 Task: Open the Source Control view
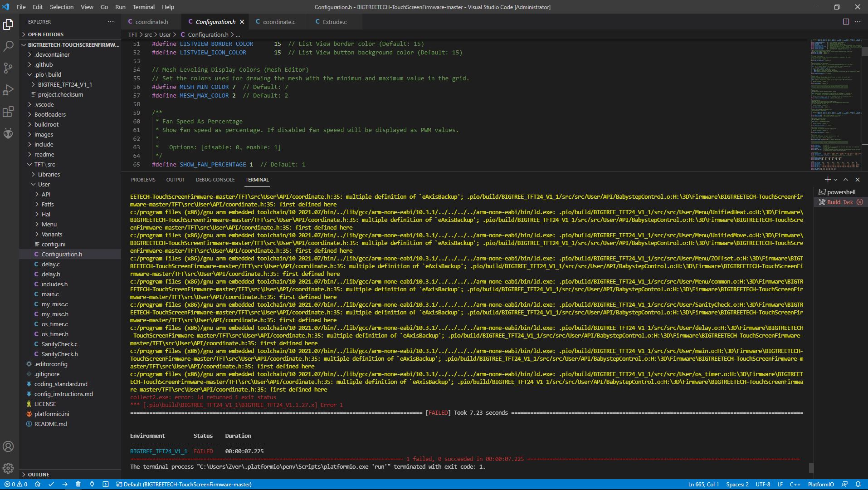click(8, 68)
